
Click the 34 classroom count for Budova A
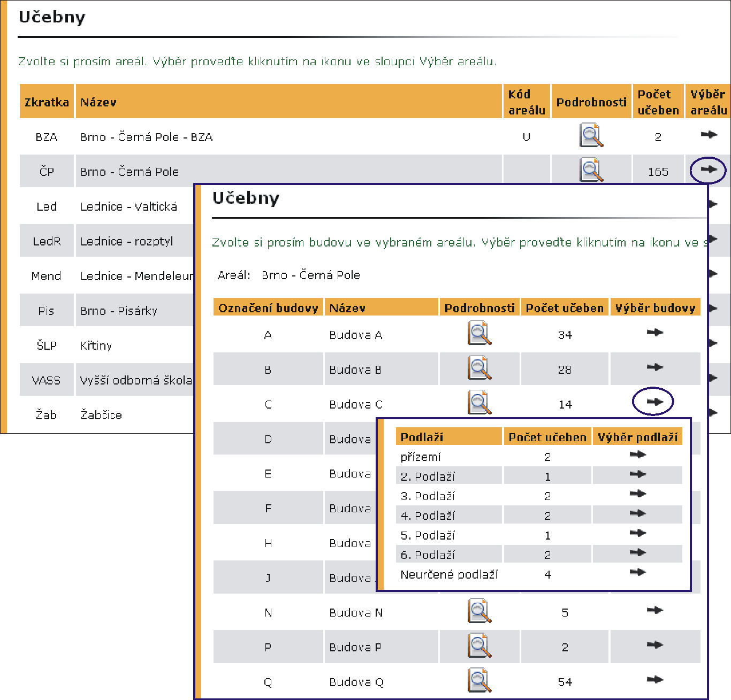[565, 335]
